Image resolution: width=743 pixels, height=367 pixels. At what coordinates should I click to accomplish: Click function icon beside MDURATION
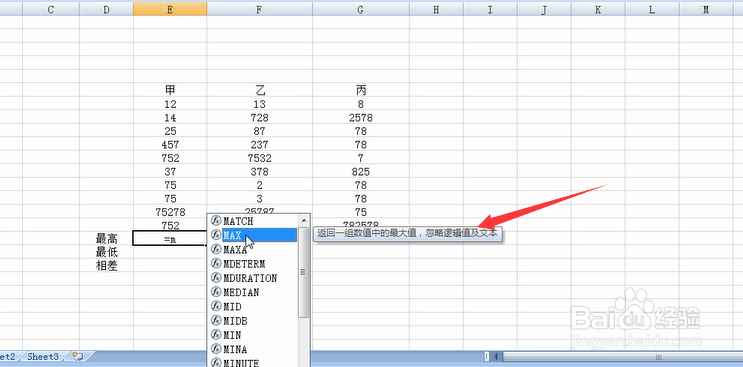click(216, 278)
